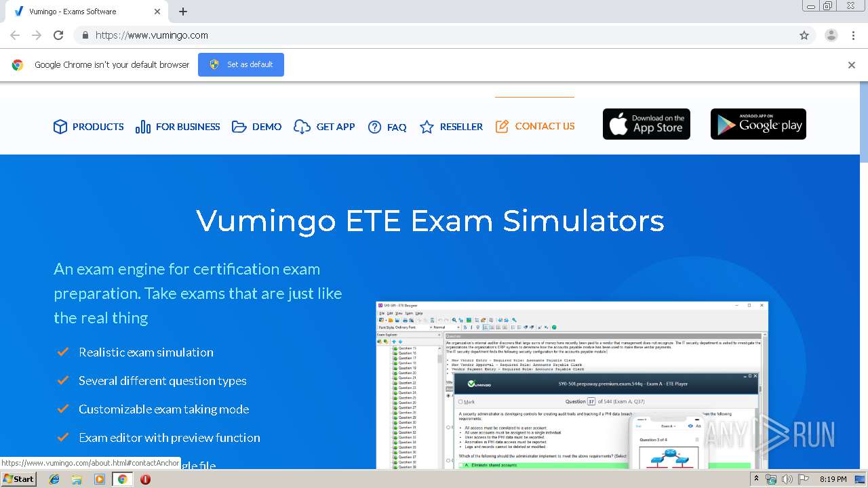The height and width of the screenshot is (488, 868).
Task: Click 'Several different question types' text
Action: 163,381
